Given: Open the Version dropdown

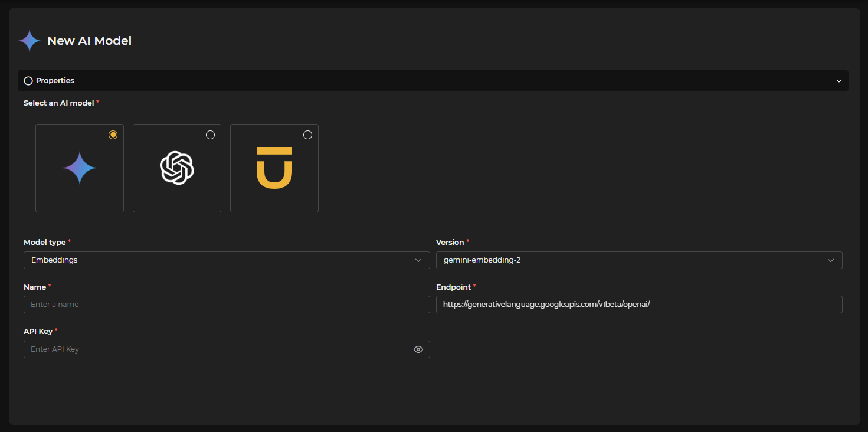Looking at the screenshot, I should point(639,260).
